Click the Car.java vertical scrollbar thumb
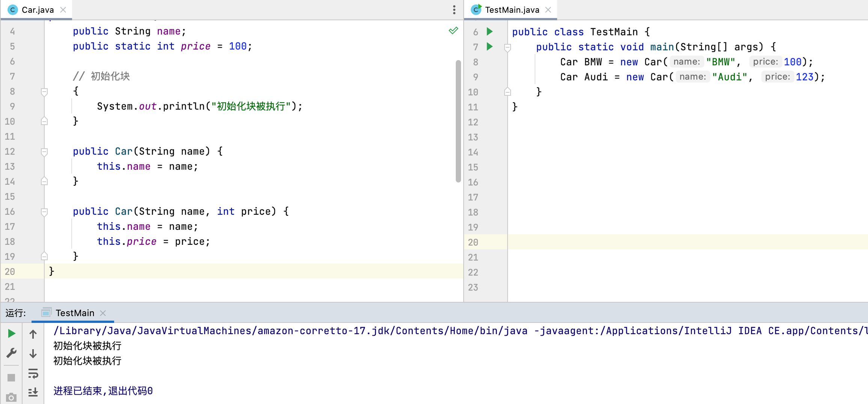Image resolution: width=868 pixels, height=404 pixels. click(458, 121)
